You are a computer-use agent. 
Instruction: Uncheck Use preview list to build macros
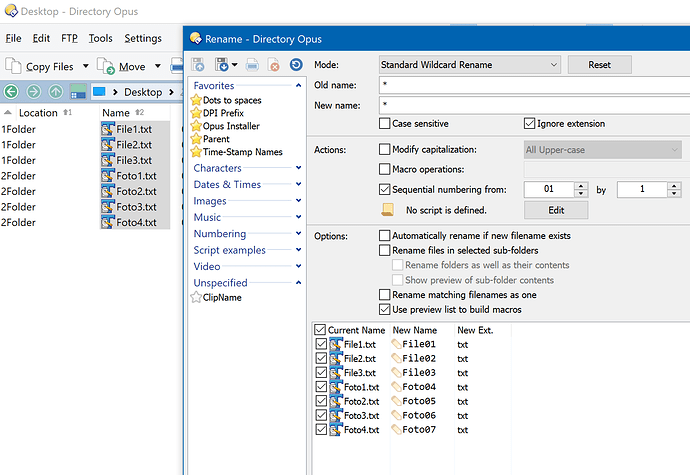(x=385, y=309)
